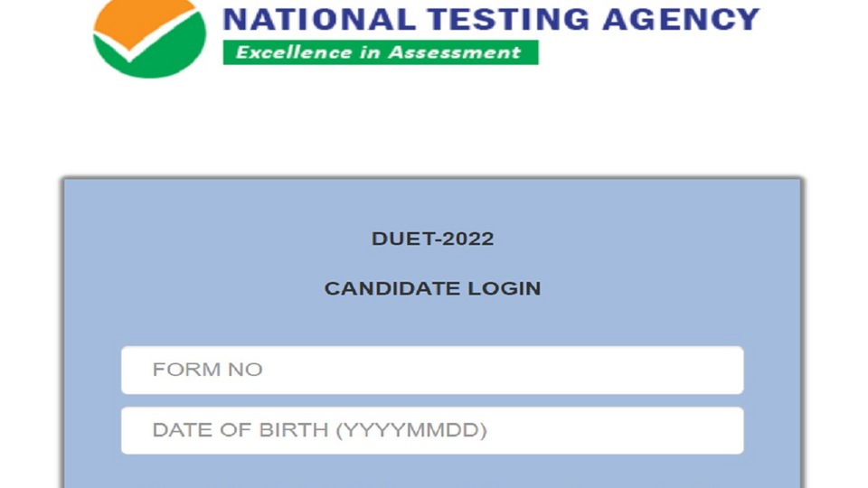Click the word NATIONAL in header

[319, 19]
